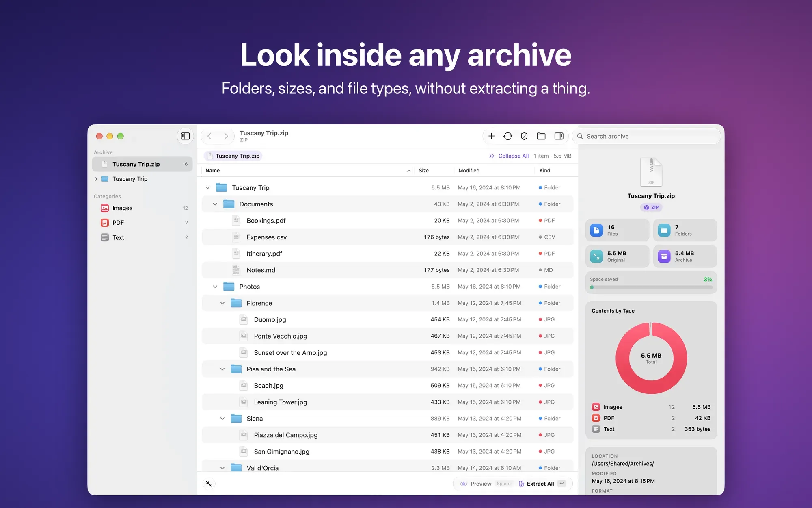Select Bookings.pdf file icon

pyautogui.click(x=236, y=221)
